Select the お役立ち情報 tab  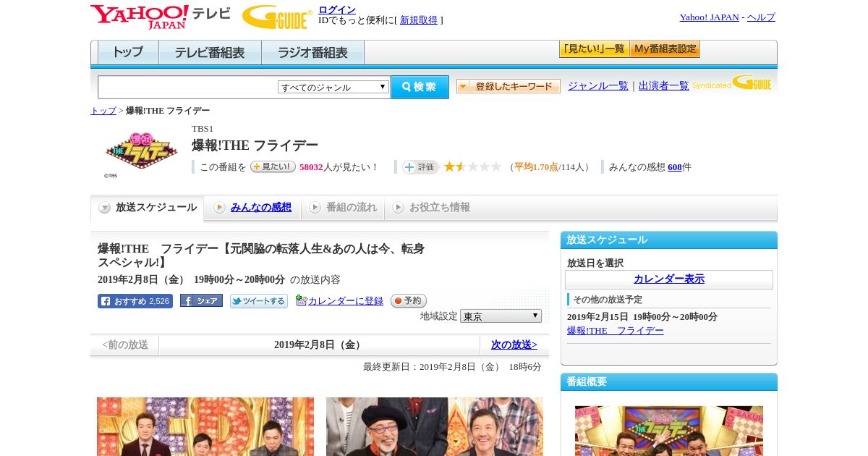(431, 208)
